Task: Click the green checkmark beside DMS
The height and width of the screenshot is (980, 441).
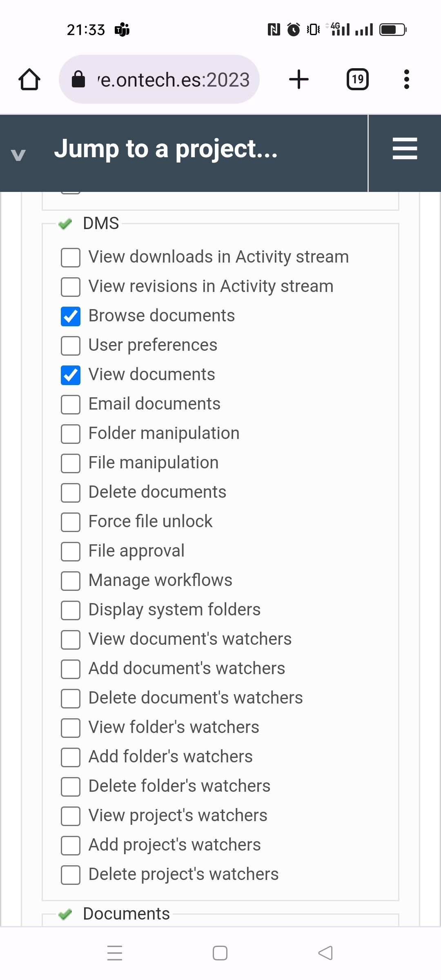Action: point(65,224)
